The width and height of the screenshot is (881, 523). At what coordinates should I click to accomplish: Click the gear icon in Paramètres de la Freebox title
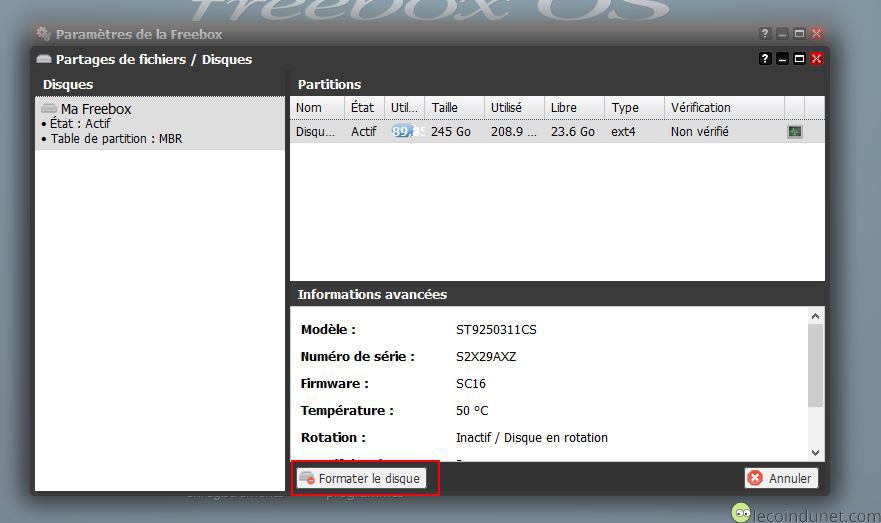click(43, 33)
